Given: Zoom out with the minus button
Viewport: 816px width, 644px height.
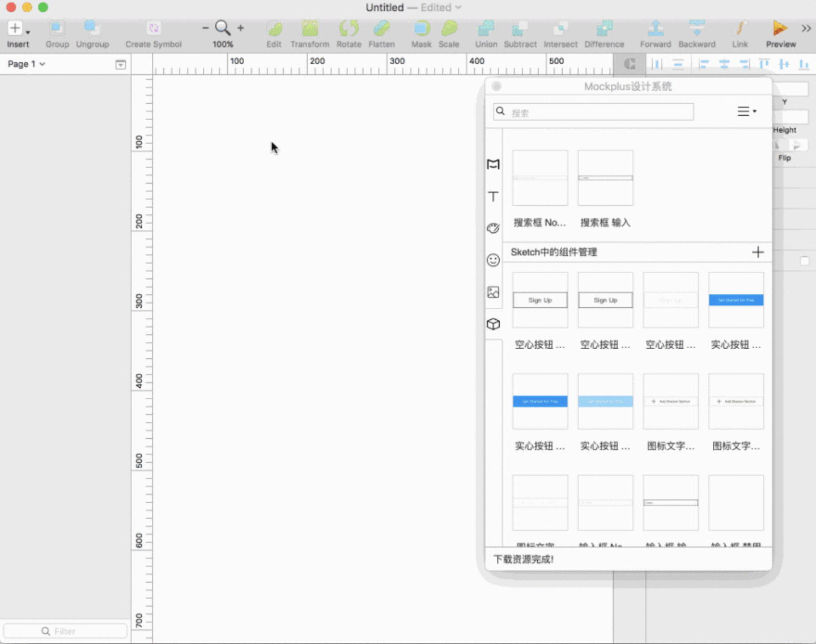Looking at the screenshot, I should pyautogui.click(x=205, y=28).
